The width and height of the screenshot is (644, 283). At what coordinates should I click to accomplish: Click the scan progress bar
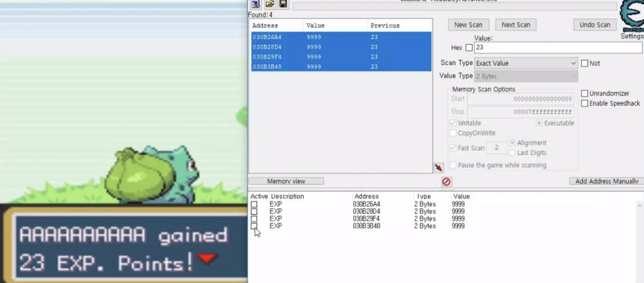455,6
